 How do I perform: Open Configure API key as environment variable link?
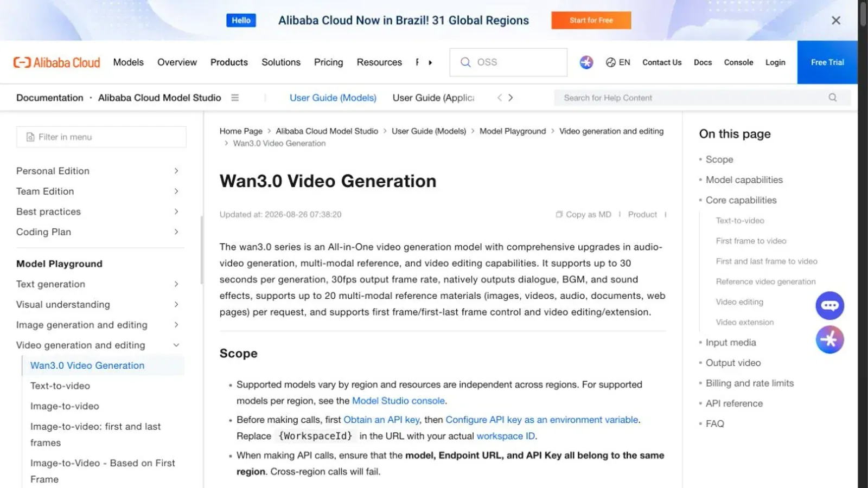click(542, 420)
